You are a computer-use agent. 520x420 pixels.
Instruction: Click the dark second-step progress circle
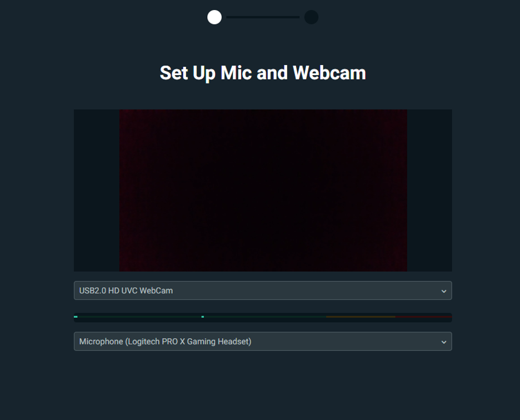[312, 17]
